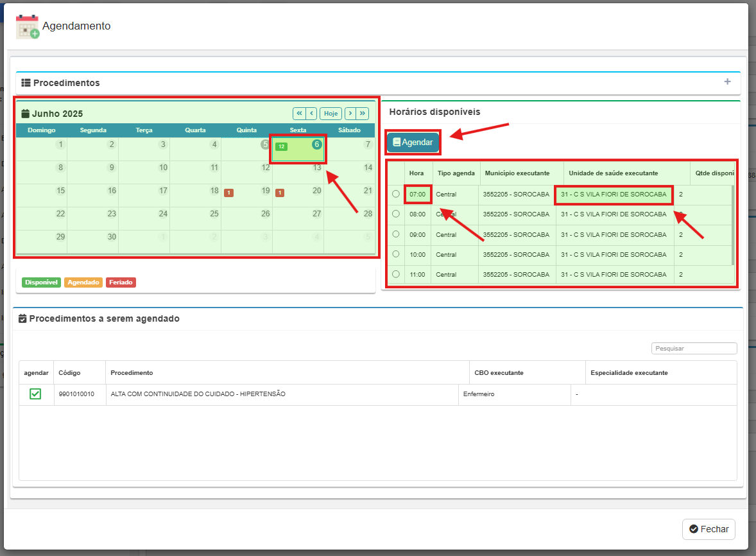Select the 11:00 time slot radio button
Screen dimensions: 756x556
tap(396, 274)
